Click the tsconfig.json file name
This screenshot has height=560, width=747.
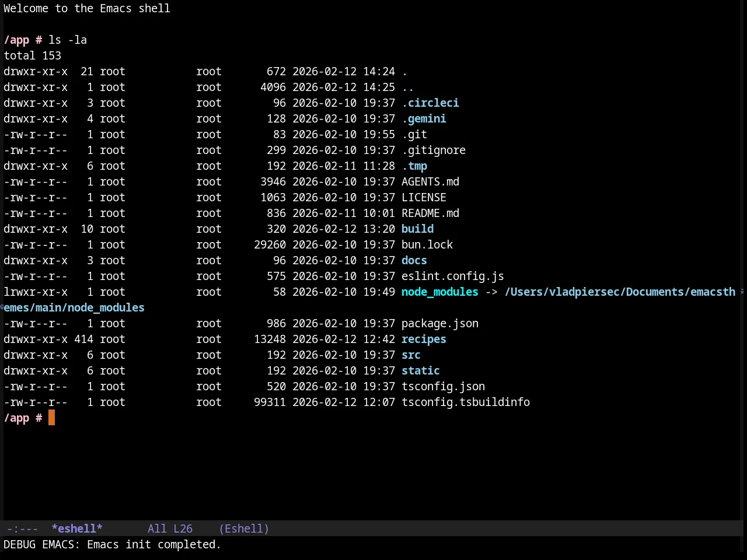[443, 387]
